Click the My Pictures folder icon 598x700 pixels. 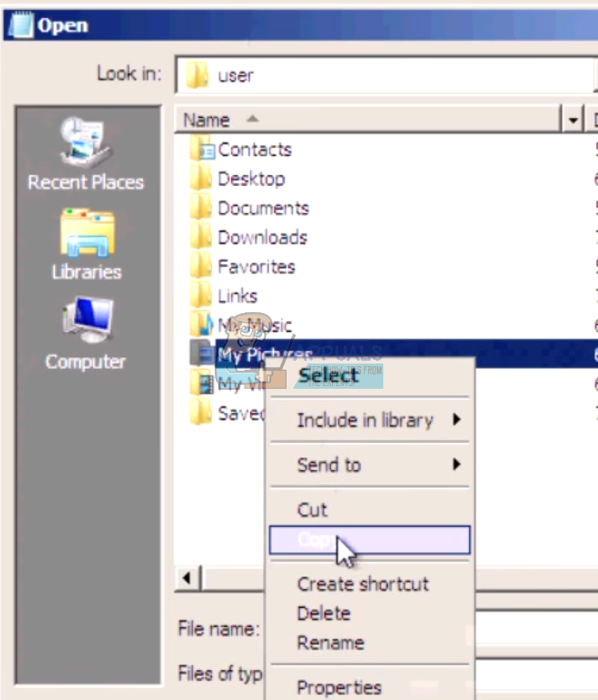pos(201,354)
